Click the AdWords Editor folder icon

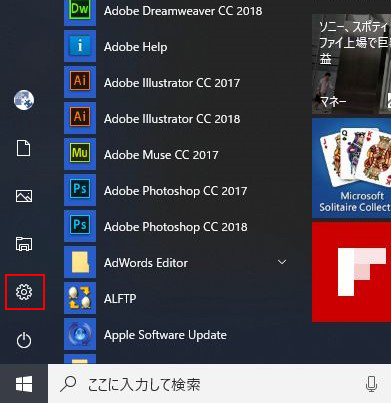coord(80,262)
